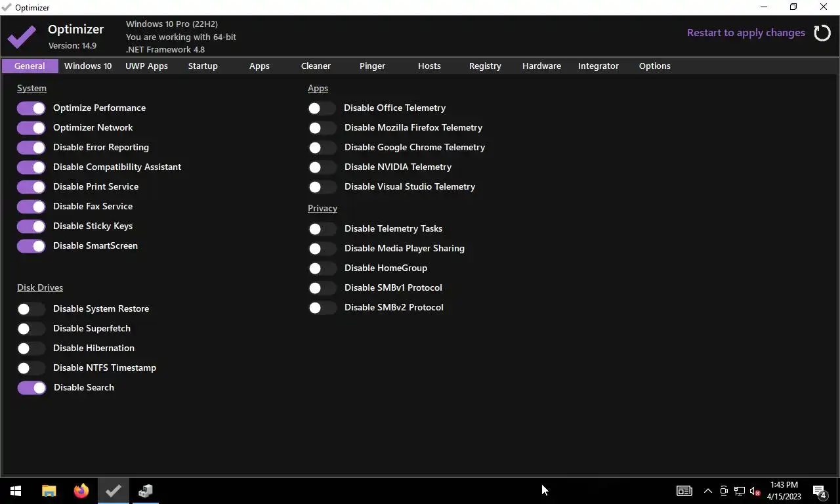Toggle Disable Sticky Keys switch
This screenshot has height=504, width=840.
coord(31,226)
